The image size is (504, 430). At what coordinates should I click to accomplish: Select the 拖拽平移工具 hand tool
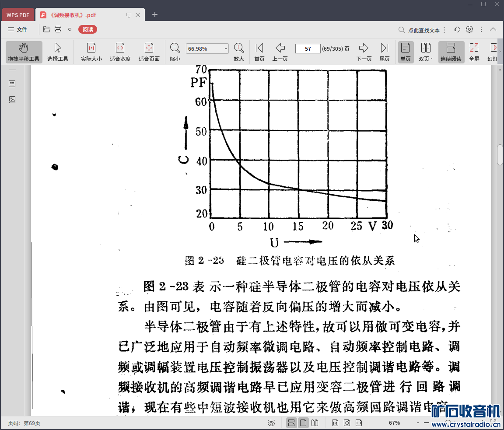pos(24,52)
